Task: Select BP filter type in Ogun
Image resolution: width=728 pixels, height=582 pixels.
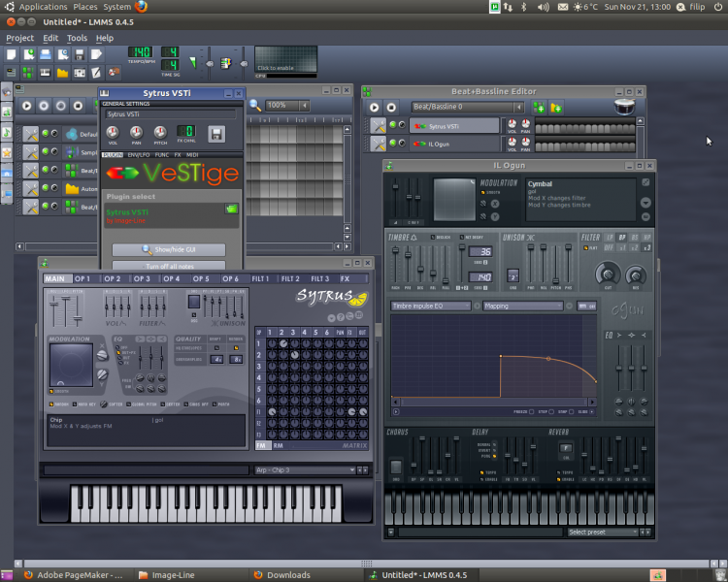Action: click(x=622, y=237)
